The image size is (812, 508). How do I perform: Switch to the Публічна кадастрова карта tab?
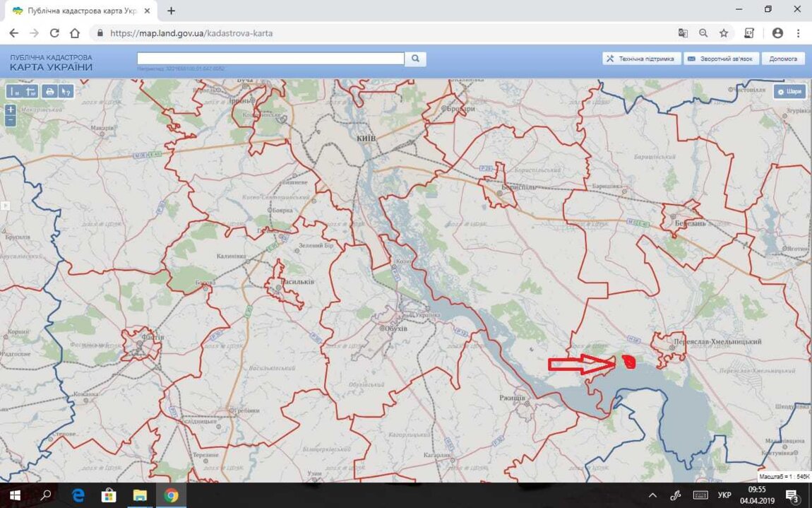pos(78,11)
